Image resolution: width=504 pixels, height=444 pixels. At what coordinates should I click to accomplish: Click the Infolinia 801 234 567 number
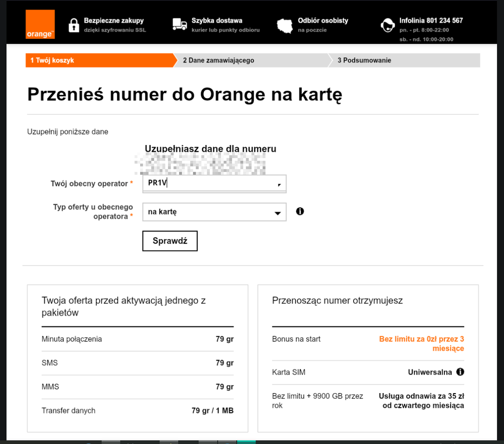point(431,21)
